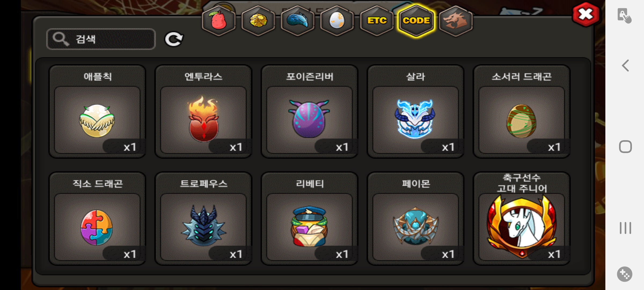The image size is (644, 290).
Task: Open the egg category tab
Action: click(337, 21)
